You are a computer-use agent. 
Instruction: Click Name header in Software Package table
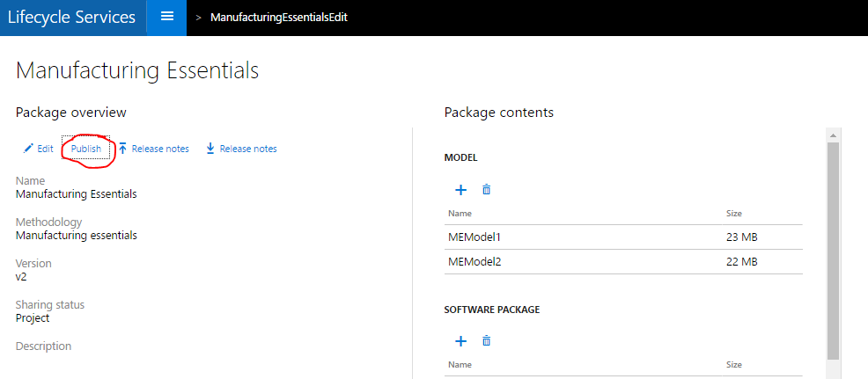tap(460, 364)
